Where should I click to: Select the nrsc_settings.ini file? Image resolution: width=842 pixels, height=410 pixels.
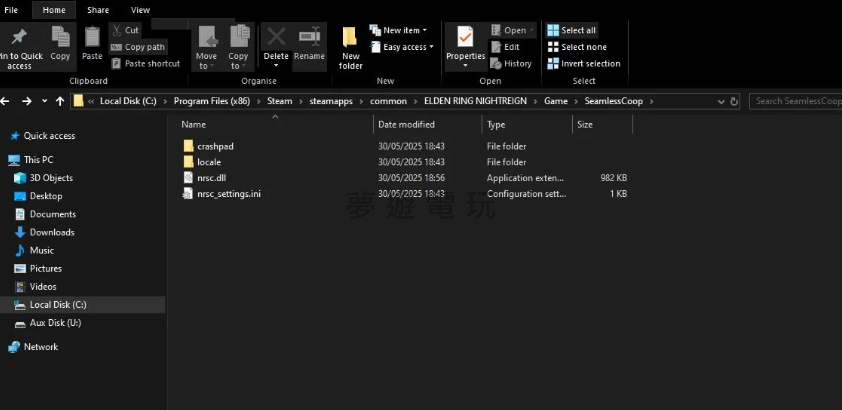click(229, 193)
